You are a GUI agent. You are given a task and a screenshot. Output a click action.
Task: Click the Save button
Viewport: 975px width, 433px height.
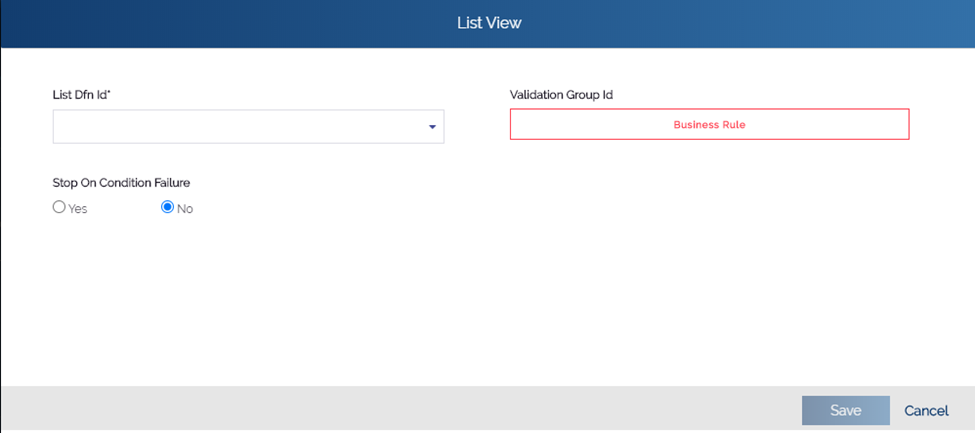(x=846, y=411)
